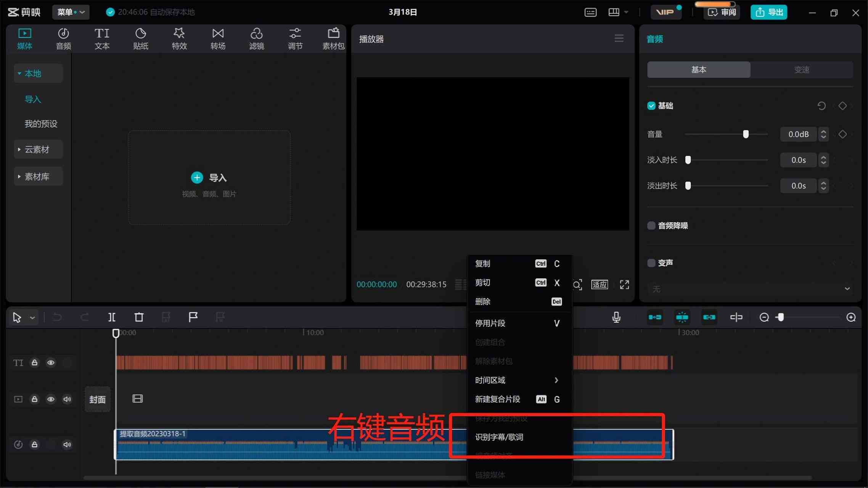Toggle 变声 (Voice Change) checkbox
The image size is (868, 488).
[651, 262]
